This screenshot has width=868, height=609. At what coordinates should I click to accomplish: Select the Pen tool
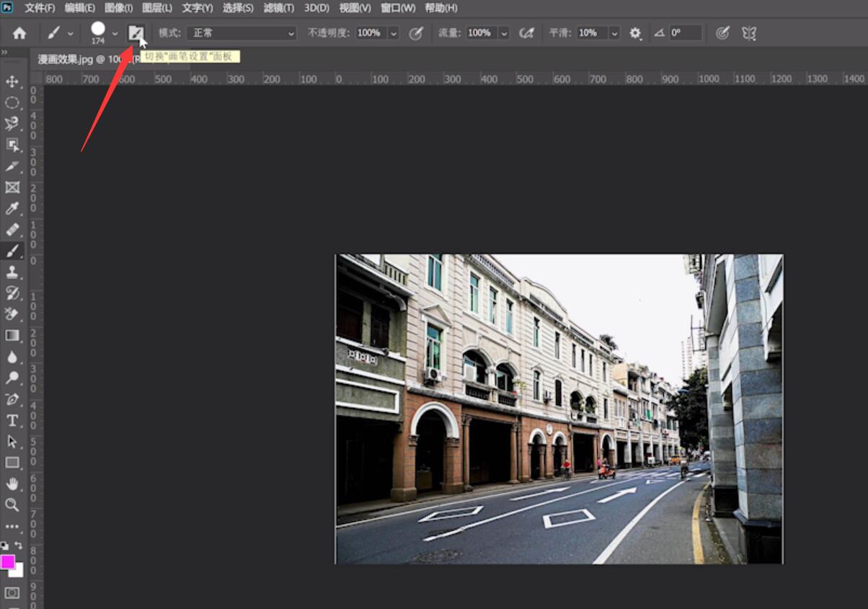[12, 399]
